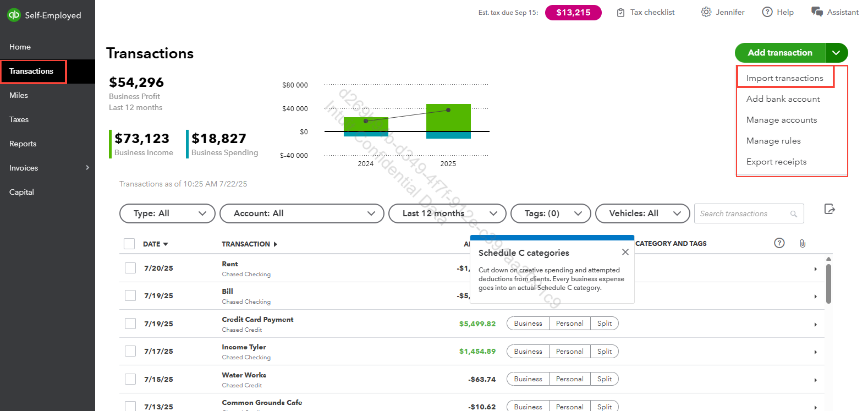
Task: Close the Schedule C categories tooltip
Action: [x=625, y=252]
